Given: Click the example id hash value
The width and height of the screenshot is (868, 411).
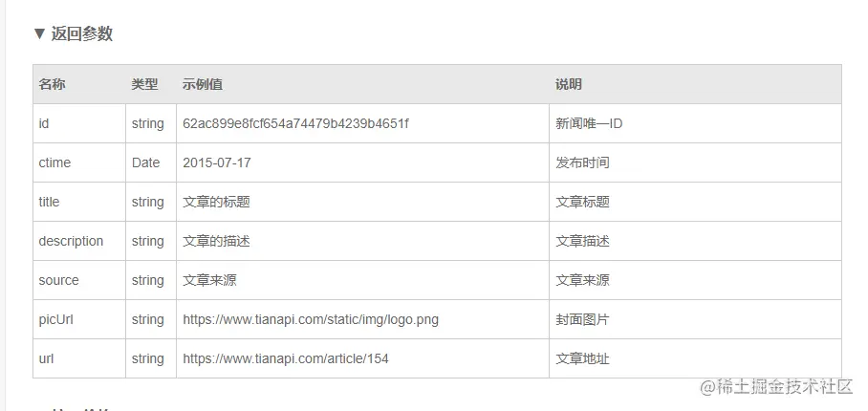Looking at the screenshot, I should 295,123.
